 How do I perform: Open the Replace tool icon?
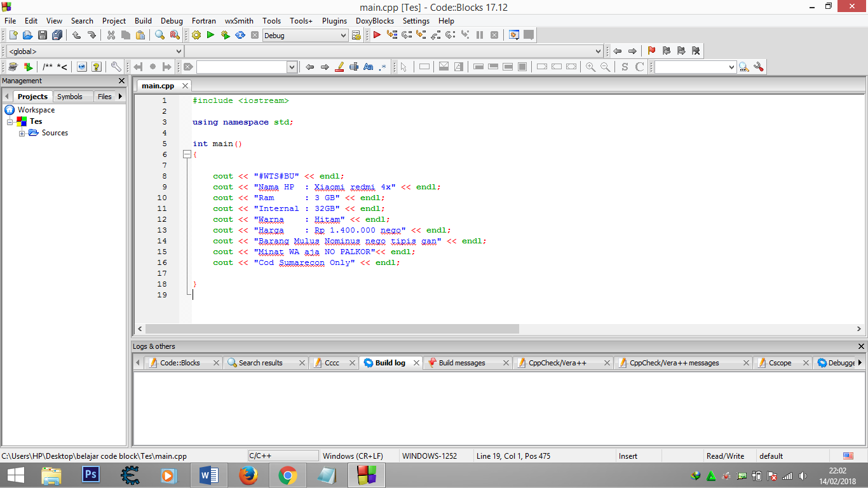175,35
